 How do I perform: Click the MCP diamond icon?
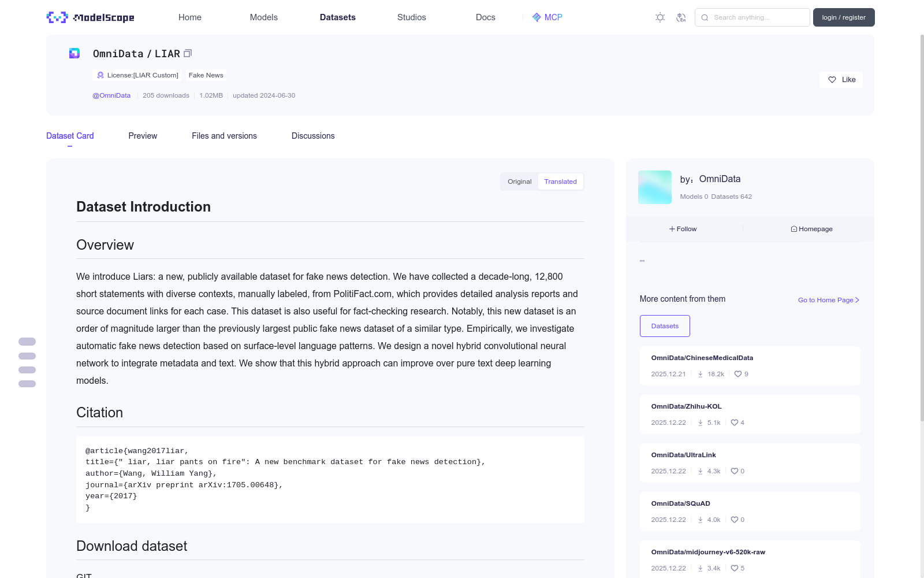pyautogui.click(x=536, y=17)
